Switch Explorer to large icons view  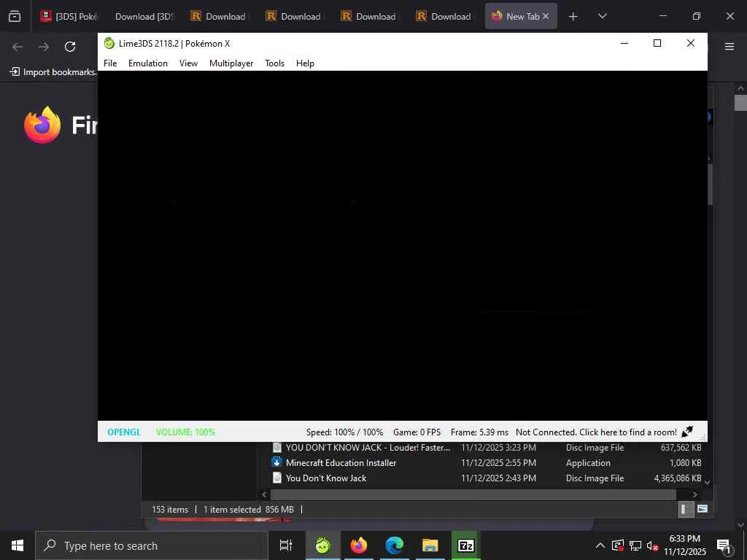pyautogui.click(x=703, y=509)
